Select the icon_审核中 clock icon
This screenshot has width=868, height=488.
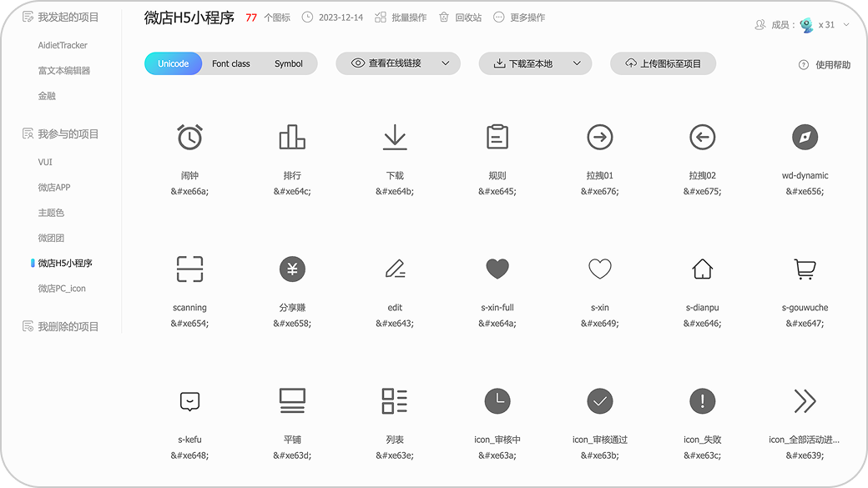[497, 401]
